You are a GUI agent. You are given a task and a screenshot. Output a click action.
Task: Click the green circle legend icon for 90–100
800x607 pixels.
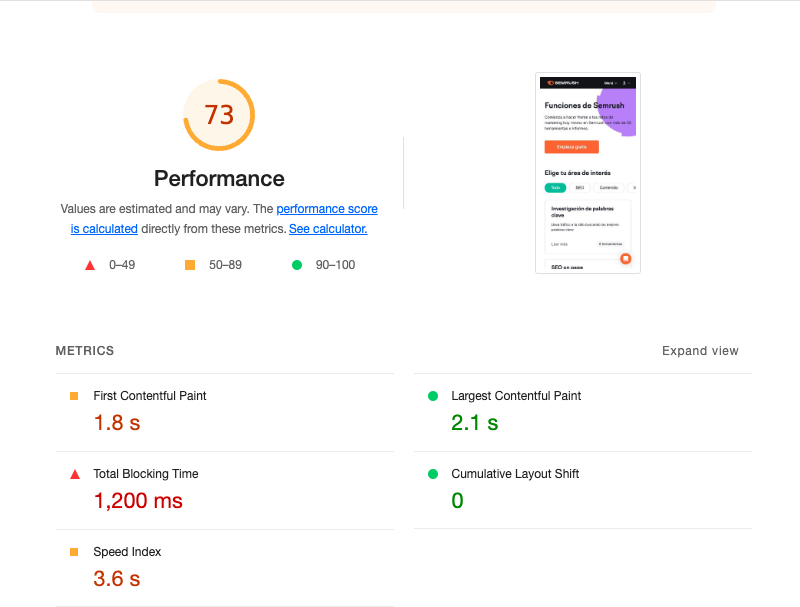point(296,265)
